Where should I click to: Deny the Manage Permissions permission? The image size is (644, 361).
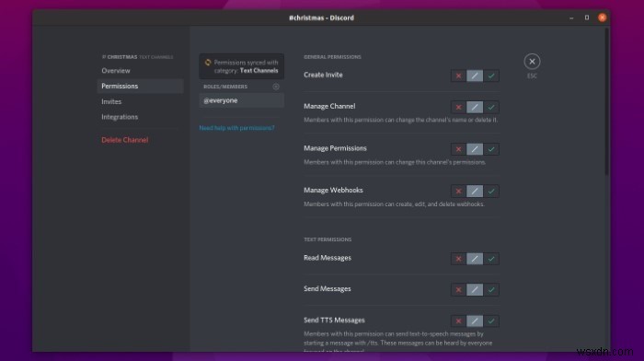click(458, 149)
